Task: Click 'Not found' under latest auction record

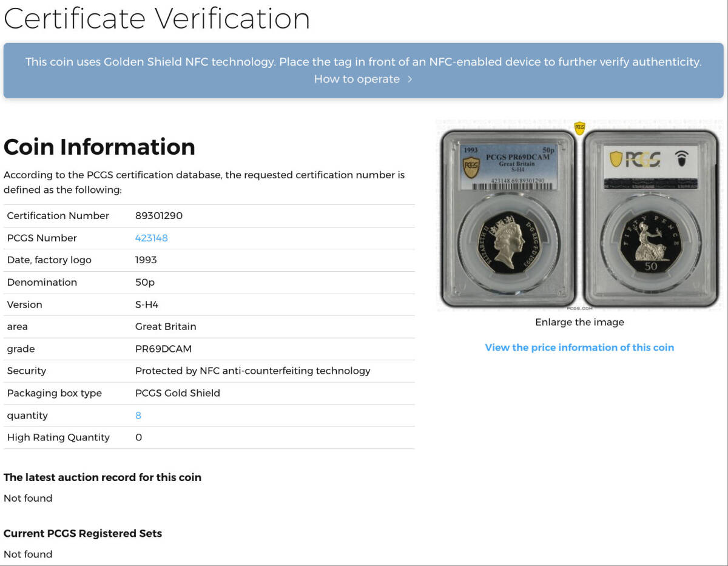Action: 28,498
